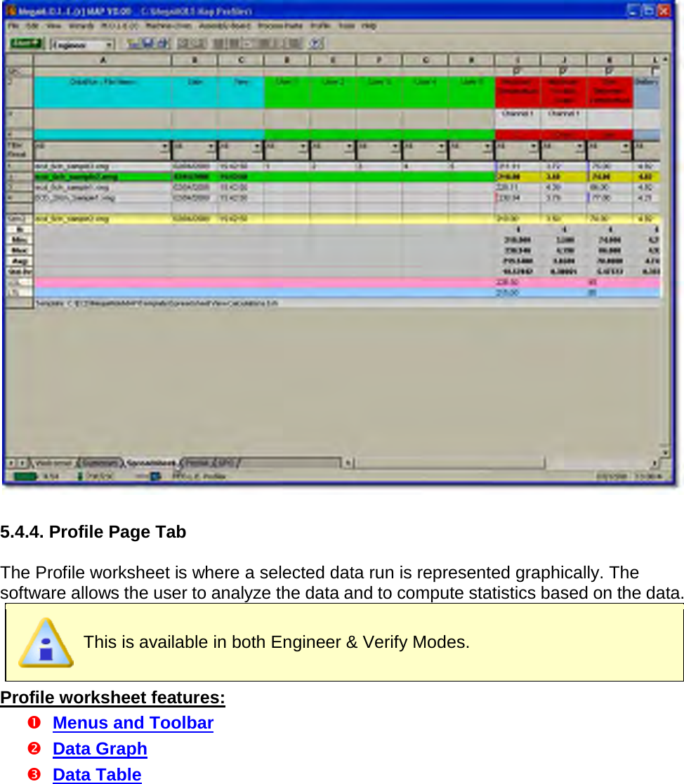Click the open-folder toolbar icon

pyautogui.click(x=133, y=44)
